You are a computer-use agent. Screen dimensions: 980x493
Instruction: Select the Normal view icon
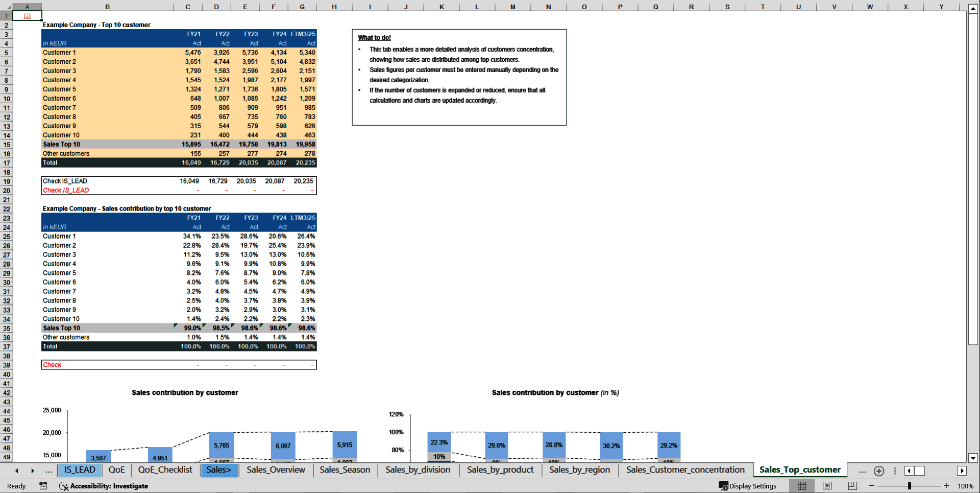(x=802, y=486)
